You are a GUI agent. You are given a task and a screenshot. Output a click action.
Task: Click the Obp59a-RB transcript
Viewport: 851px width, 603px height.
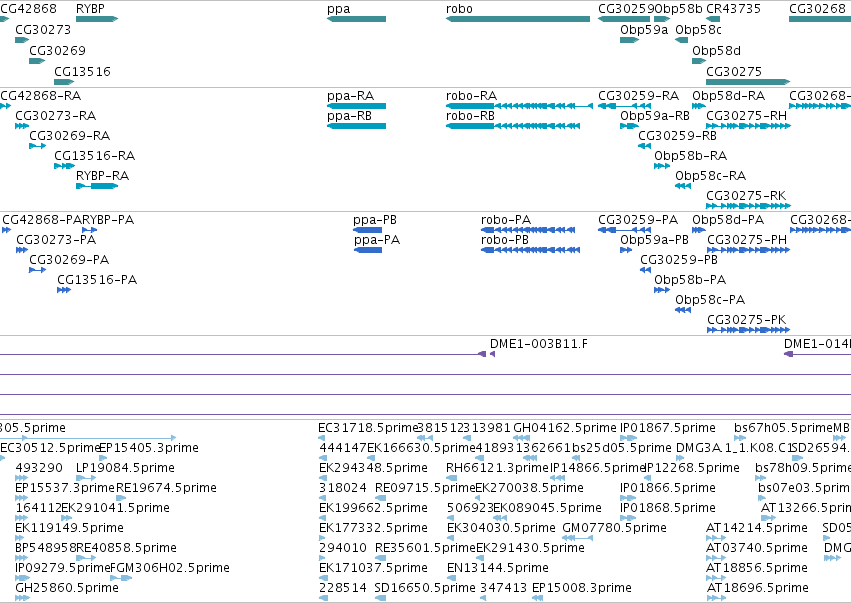(630, 126)
